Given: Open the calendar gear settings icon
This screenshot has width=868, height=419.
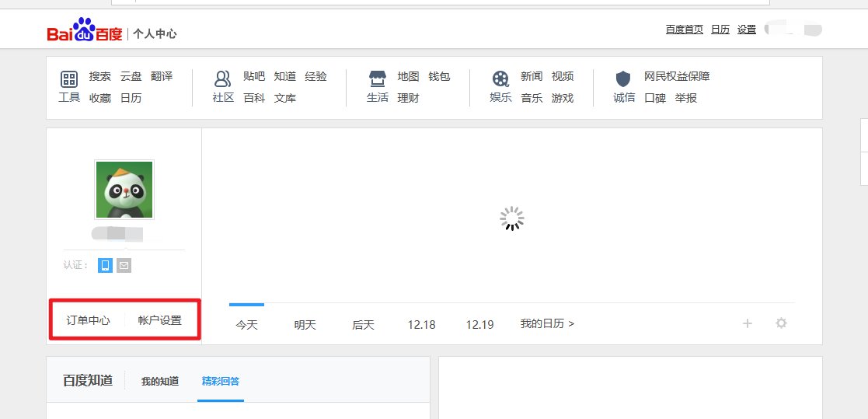Looking at the screenshot, I should click(x=781, y=323).
